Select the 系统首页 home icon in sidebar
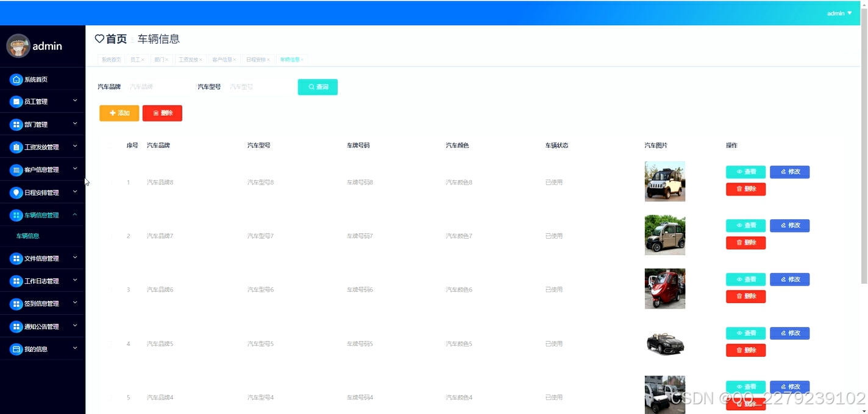This screenshot has width=868, height=414. tap(16, 79)
